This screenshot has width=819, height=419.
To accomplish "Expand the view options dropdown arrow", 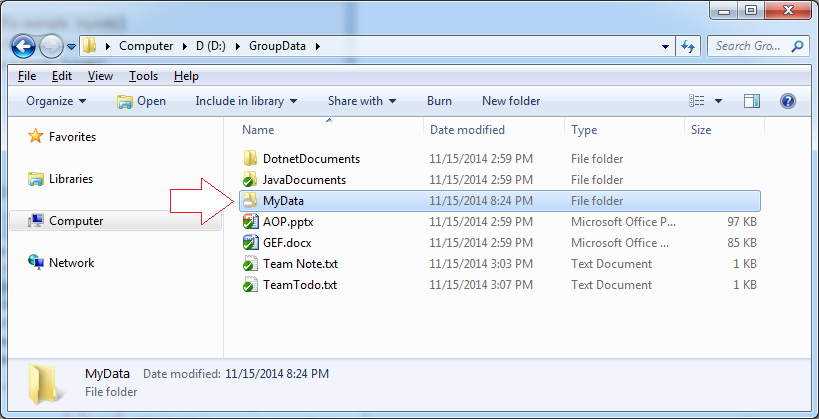I will (x=718, y=101).
